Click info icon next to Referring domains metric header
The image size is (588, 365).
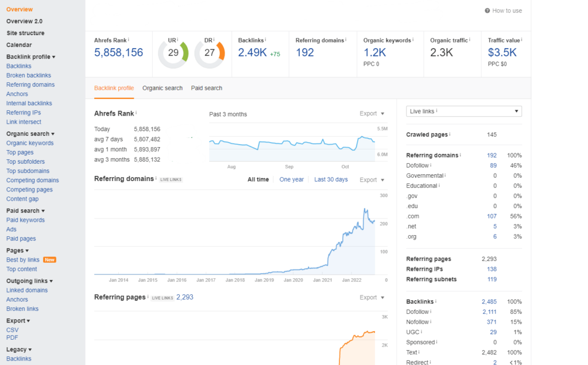click(346, 39)
